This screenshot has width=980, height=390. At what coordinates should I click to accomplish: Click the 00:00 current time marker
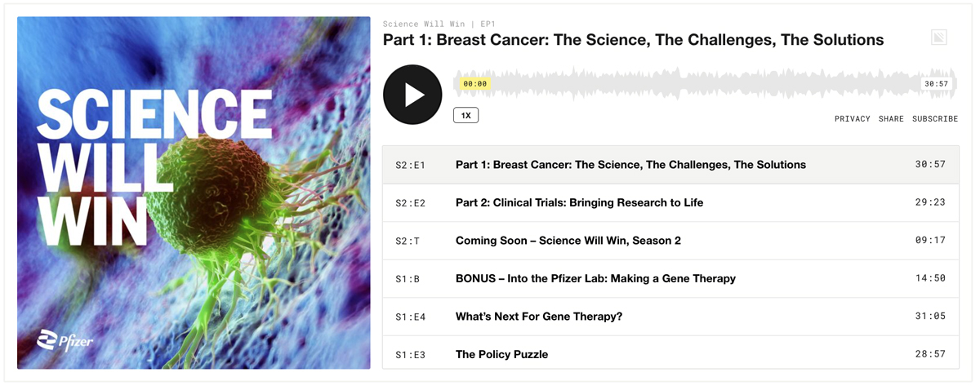(475, 84)
